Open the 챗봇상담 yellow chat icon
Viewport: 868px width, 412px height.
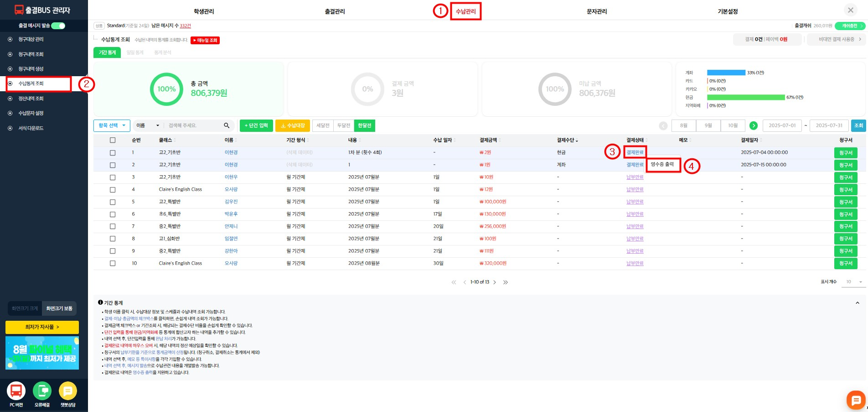coord(68,391)
